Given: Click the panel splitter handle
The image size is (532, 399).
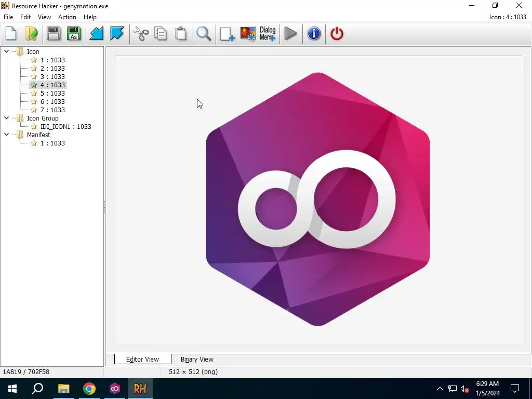Looking at the screenshot, I should tap(104, 207).
